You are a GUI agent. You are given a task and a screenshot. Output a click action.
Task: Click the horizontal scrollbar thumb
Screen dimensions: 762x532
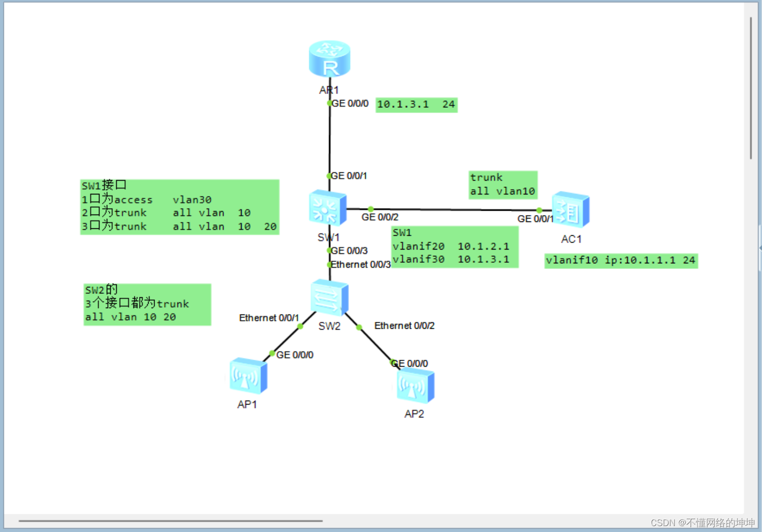tap(171, 521)
